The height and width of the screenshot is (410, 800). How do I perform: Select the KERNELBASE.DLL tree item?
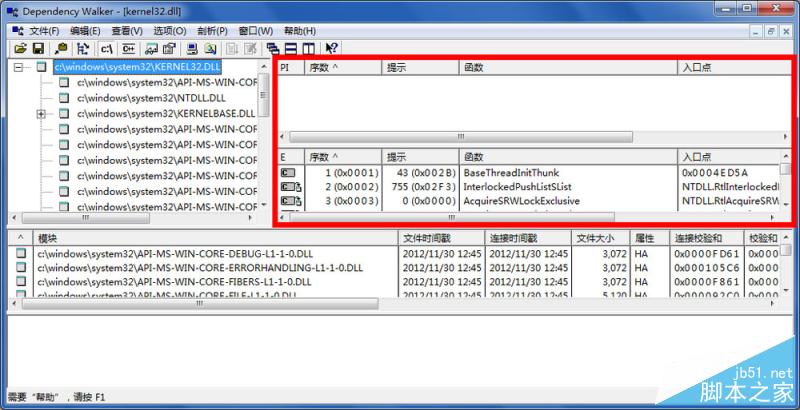[166, 114]
